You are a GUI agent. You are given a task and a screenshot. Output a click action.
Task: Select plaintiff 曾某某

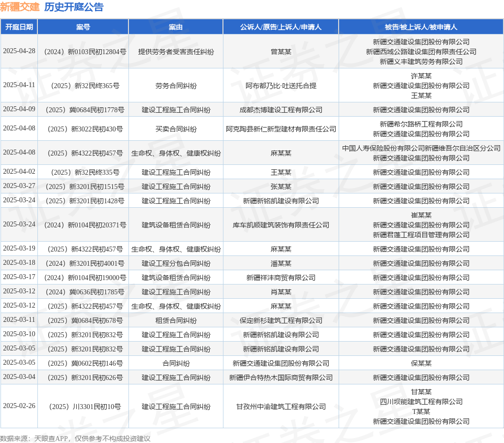281,52
